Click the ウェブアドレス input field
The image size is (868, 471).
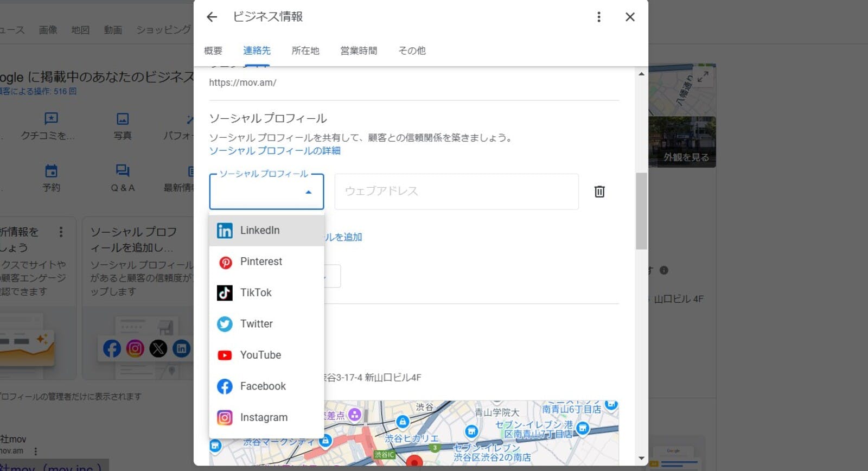click(x=456, y=192)
